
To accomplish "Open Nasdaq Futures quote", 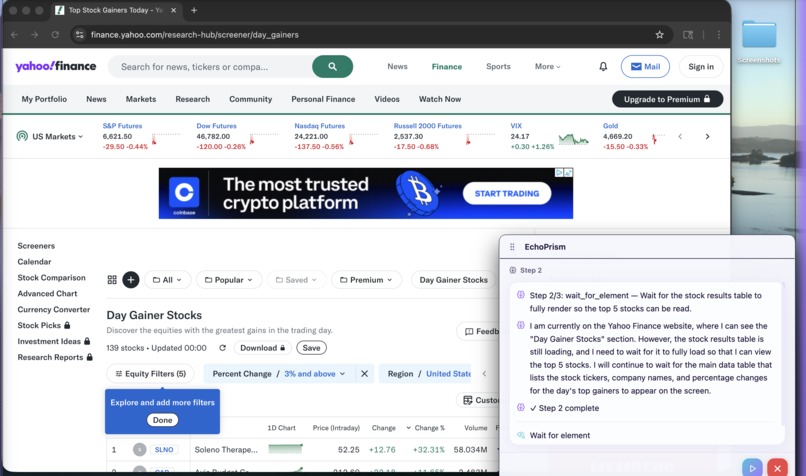I will pos(319,125).
